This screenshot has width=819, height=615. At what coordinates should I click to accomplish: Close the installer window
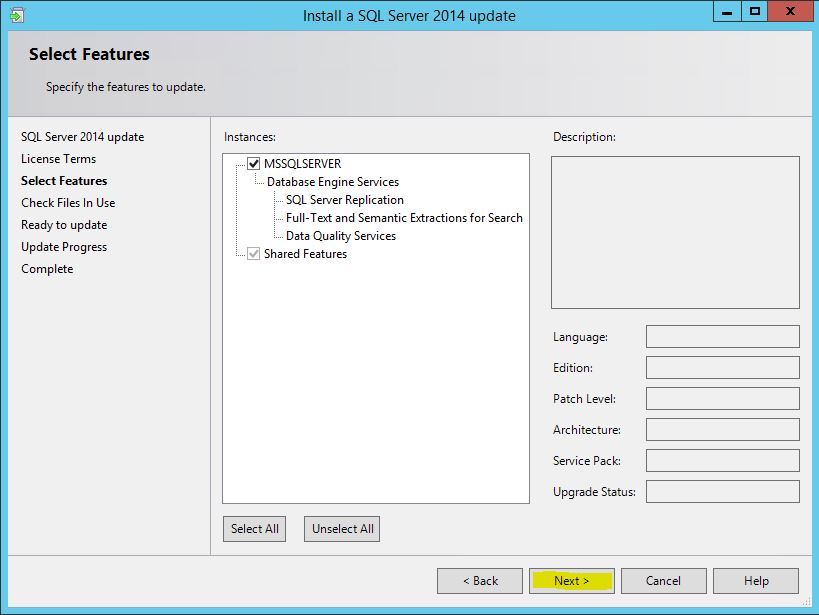[x=790, y=11]
